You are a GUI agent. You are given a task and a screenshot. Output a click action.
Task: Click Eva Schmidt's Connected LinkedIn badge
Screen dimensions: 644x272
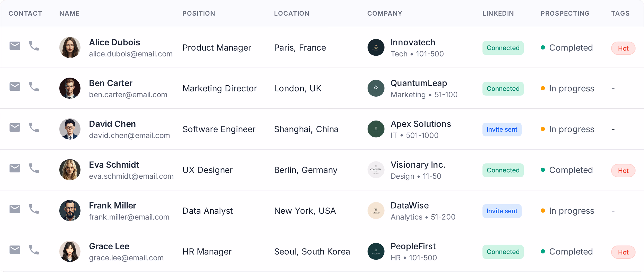click(503, 170)
